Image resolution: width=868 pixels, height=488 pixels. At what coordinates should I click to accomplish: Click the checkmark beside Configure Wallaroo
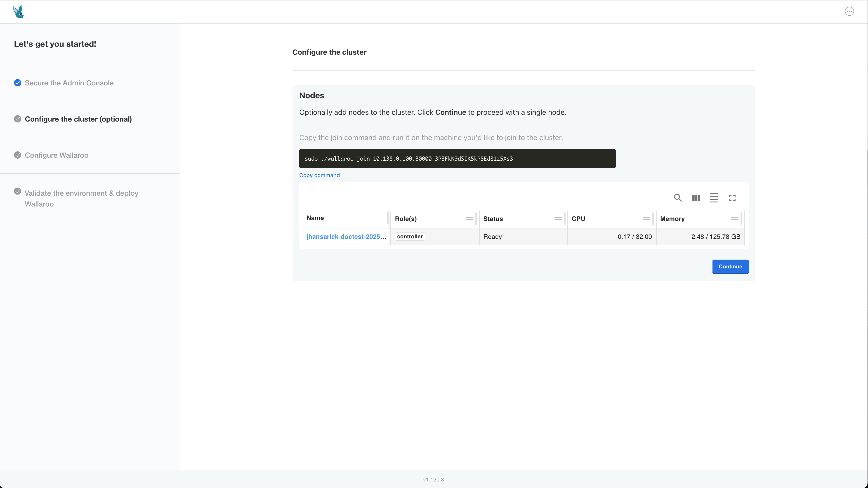[x=18, y=155]
